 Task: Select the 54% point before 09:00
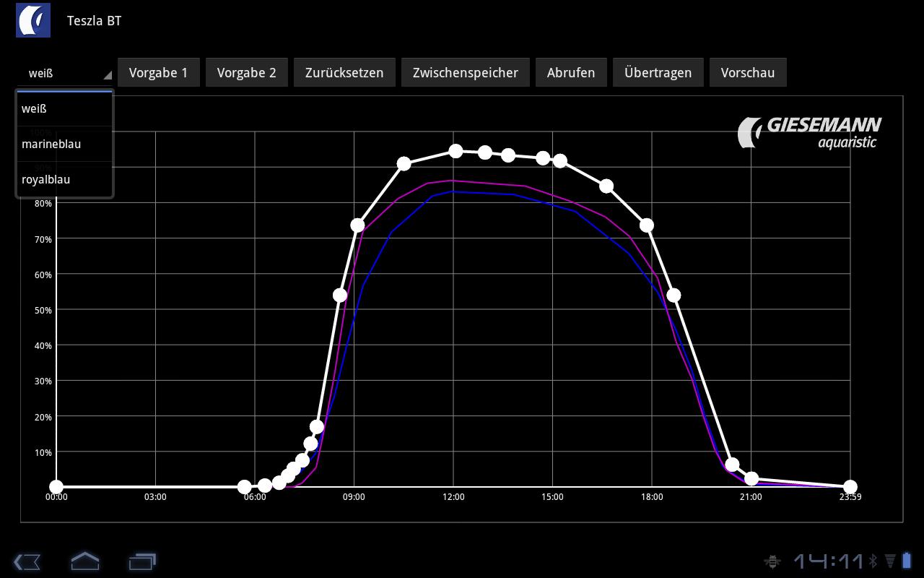click(340, 296)
